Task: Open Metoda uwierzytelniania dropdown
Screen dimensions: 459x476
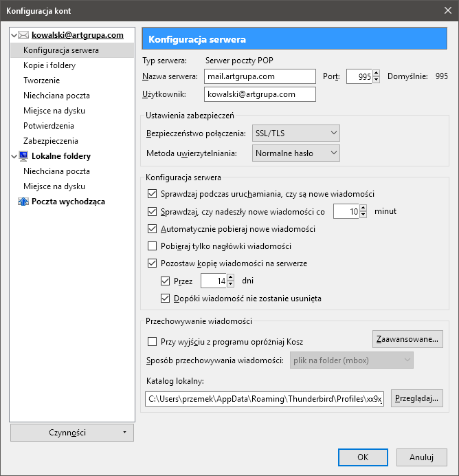Action: [x=296, y=153]
